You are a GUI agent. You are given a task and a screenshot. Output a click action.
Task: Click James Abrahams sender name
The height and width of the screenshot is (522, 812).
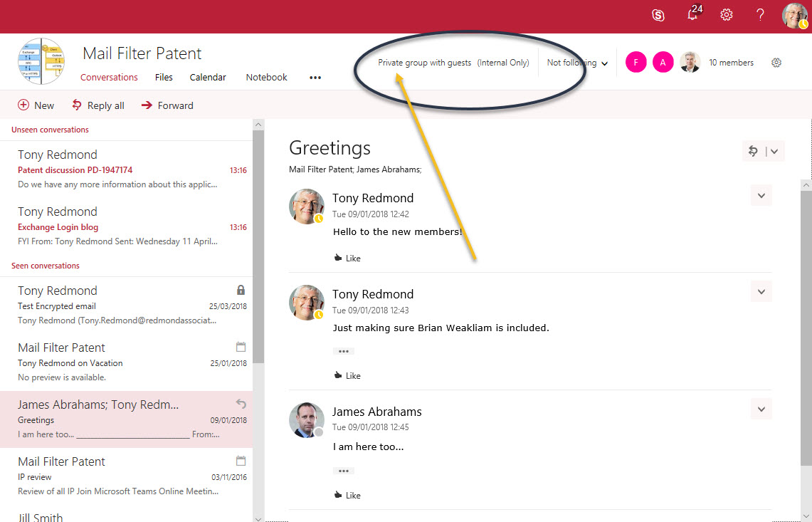[377, 412]
